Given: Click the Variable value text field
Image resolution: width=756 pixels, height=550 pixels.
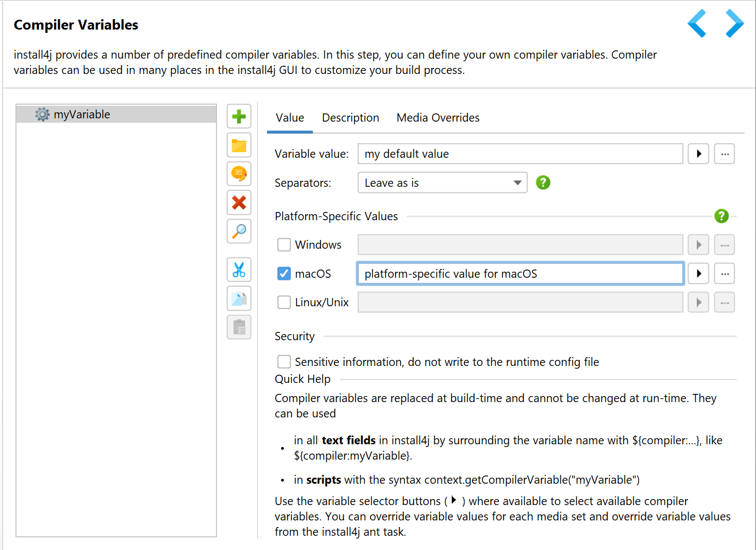Looking at the screenshot, I should tap(520, 154).
